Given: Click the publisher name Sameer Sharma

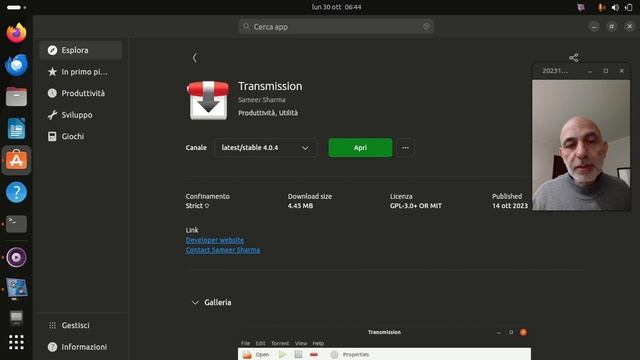Looking at the screenshot, I should (262, 100).
